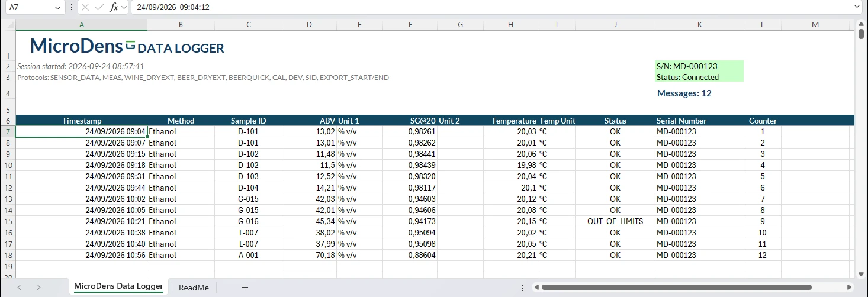Select column J header
868x297 pixels.
[x=615, y=24]
